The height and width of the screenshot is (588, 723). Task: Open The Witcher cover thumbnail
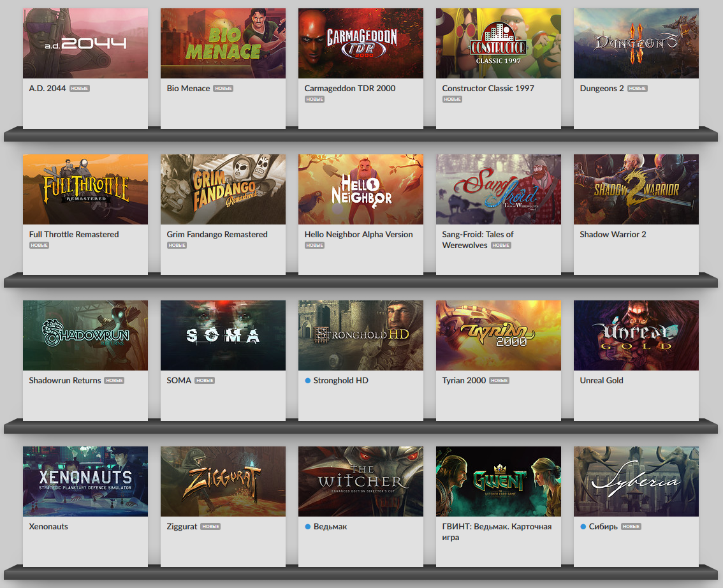[361, 481]
